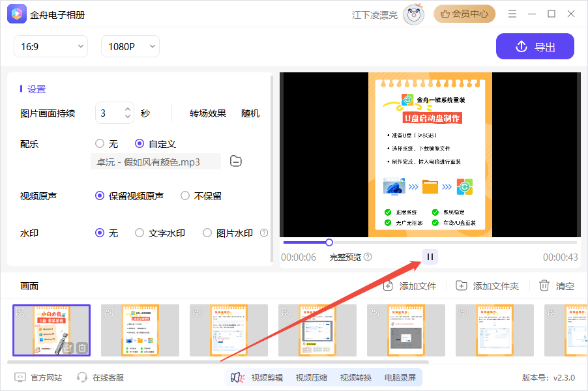Close the application window
Viewport: 588px width, 391px height.
click(571, 14)
